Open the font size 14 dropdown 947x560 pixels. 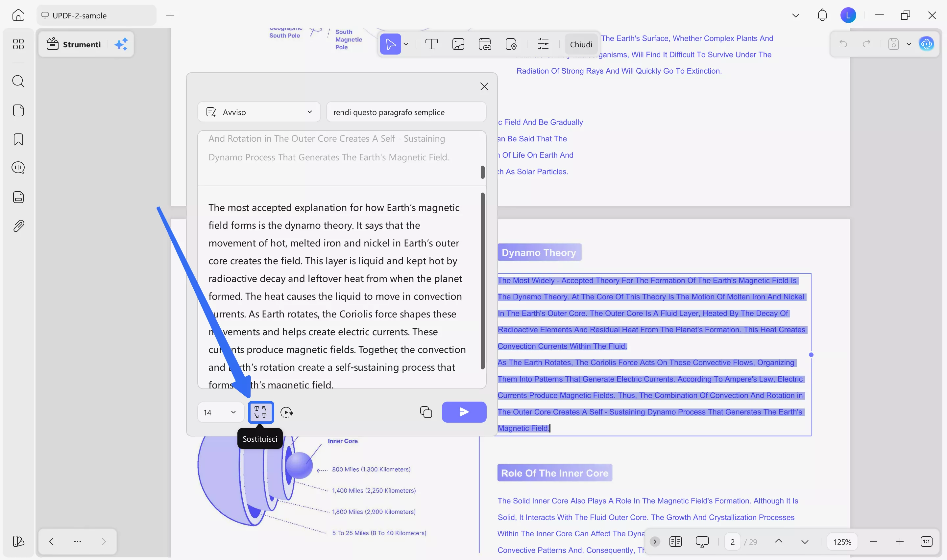(x=220, y=412)
